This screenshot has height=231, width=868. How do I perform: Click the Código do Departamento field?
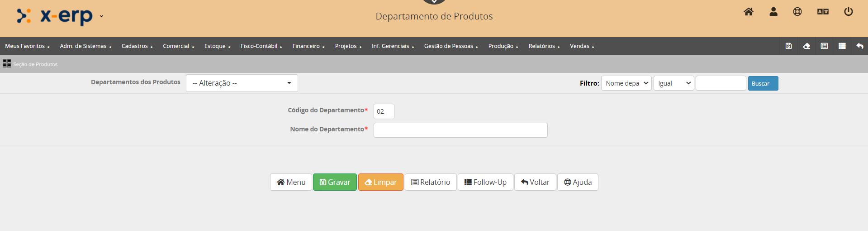click(384, 111)
